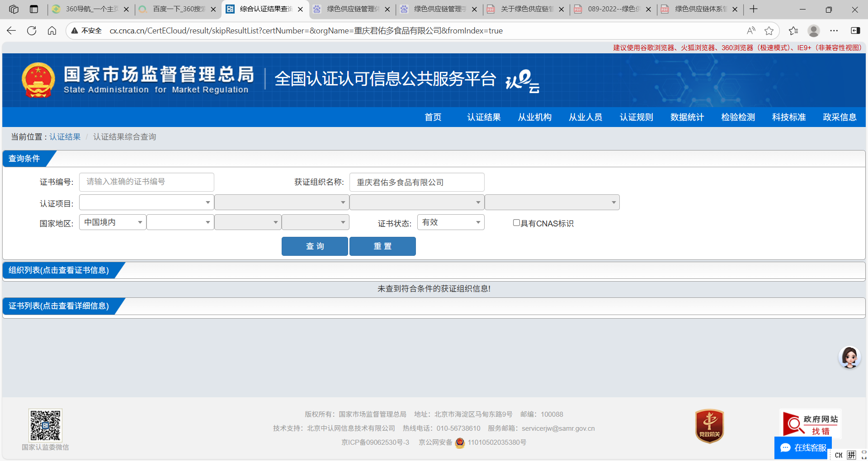
Task: Open the province dropdown next to 中国境内
Action: pos(180,222)
